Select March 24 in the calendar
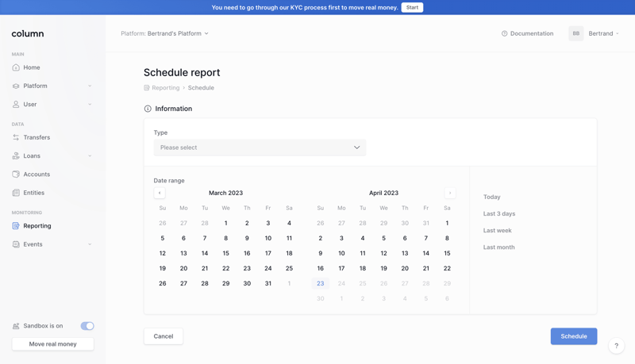 pyautogui.click(x=268, y=269)
